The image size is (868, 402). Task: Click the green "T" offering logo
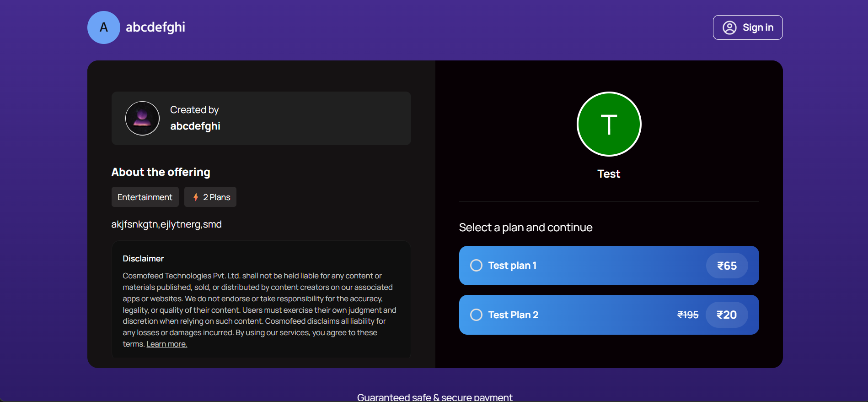(x=609, y=124)
